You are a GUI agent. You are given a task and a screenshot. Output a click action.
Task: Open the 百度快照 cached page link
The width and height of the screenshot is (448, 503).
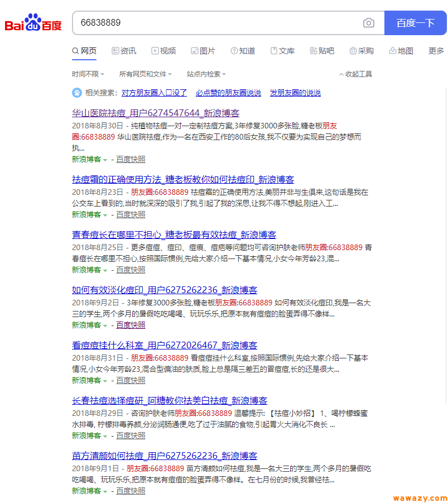(131, 159)
